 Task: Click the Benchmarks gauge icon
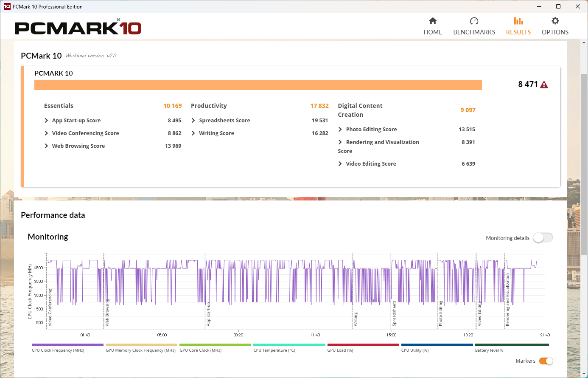pyautogui.click(x=474, y=21)
